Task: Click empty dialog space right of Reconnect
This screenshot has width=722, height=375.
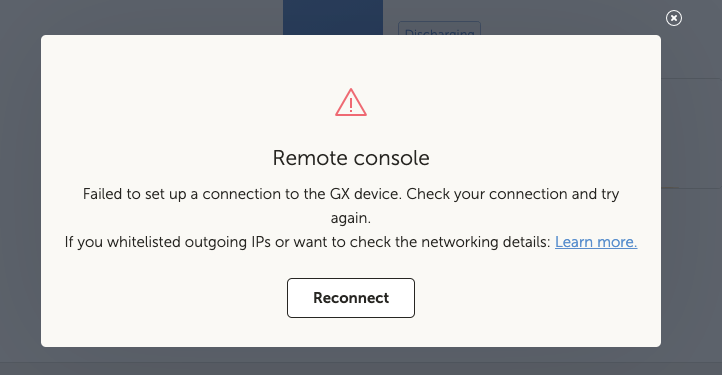Action: pos(537,298)
